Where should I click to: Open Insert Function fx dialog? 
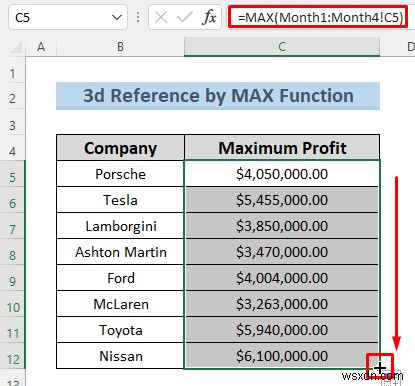[x=209, y=17]
